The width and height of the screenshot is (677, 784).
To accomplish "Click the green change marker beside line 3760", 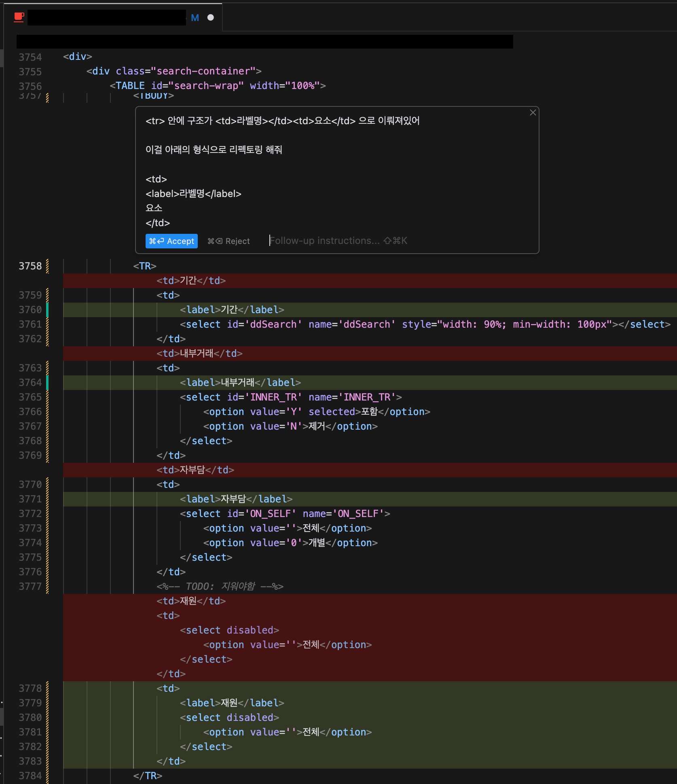I will (x=47, y=310).
